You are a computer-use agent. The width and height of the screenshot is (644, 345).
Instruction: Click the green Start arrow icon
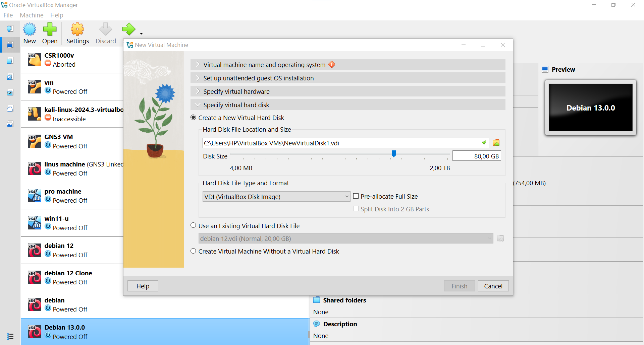coord(129,29)
